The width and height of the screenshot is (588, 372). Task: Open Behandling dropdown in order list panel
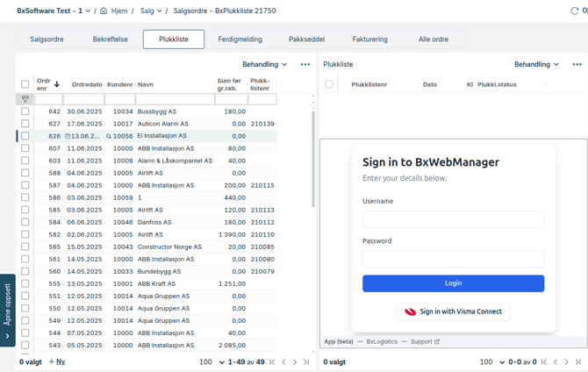click(x=265, y=65)
